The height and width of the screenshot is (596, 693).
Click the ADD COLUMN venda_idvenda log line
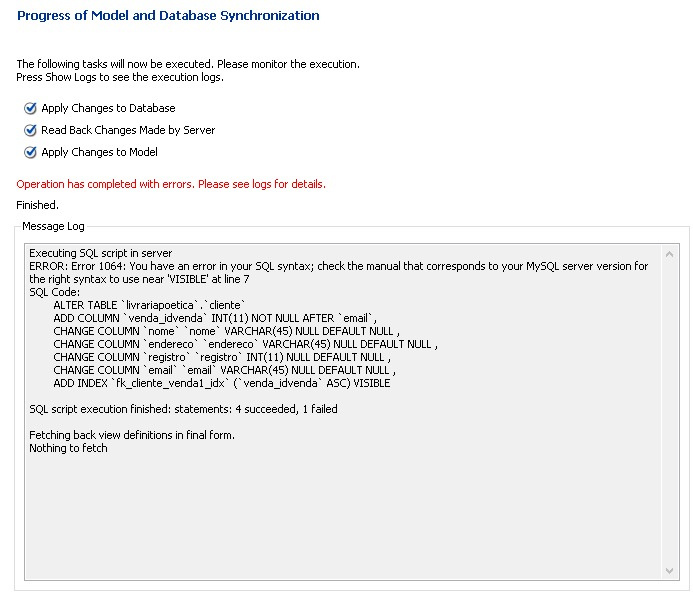tap(215, 318)
